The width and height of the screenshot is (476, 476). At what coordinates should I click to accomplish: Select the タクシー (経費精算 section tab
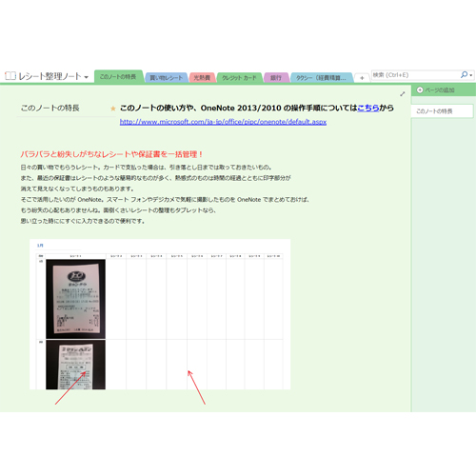[321, 78]
